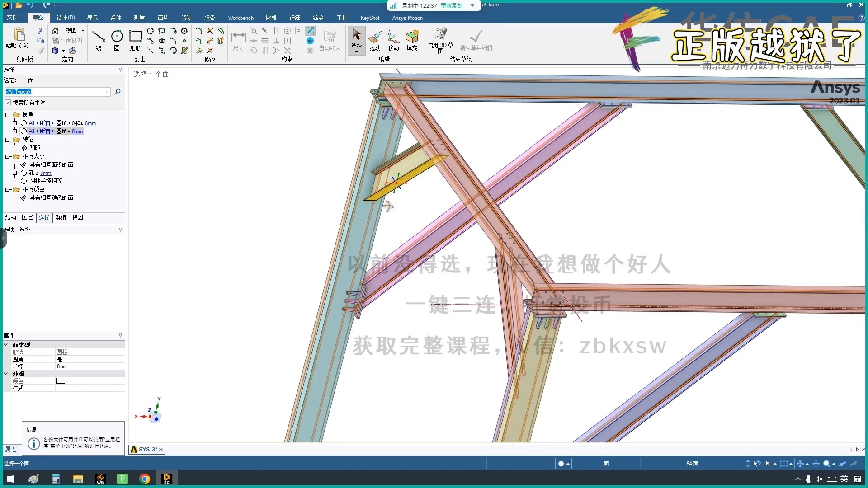Collapse the 面类型 properties section
Image resolution: width=868 pixels, height=488 pixels.
pyautogui.click(x=6, y=345)
